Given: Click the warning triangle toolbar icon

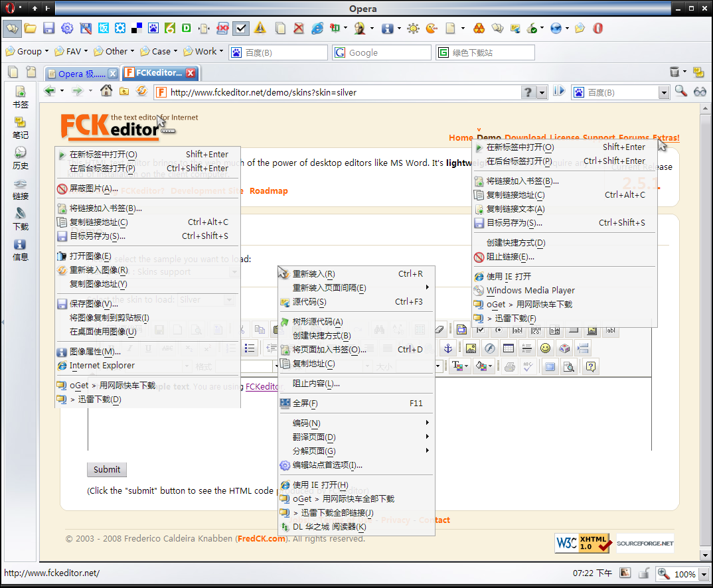Looking at the screenshot, I should tap(260, 28).
